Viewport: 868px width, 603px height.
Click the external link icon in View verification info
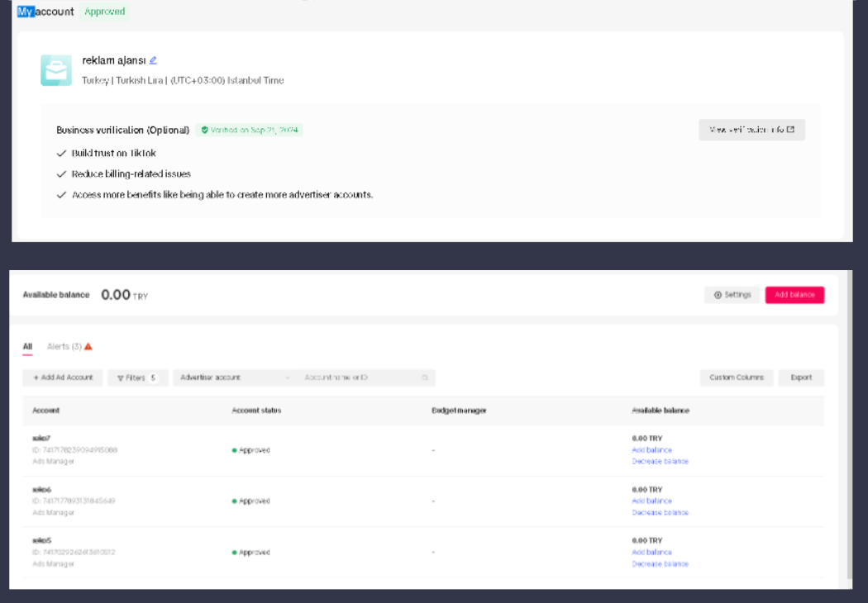tap(790, 130)
